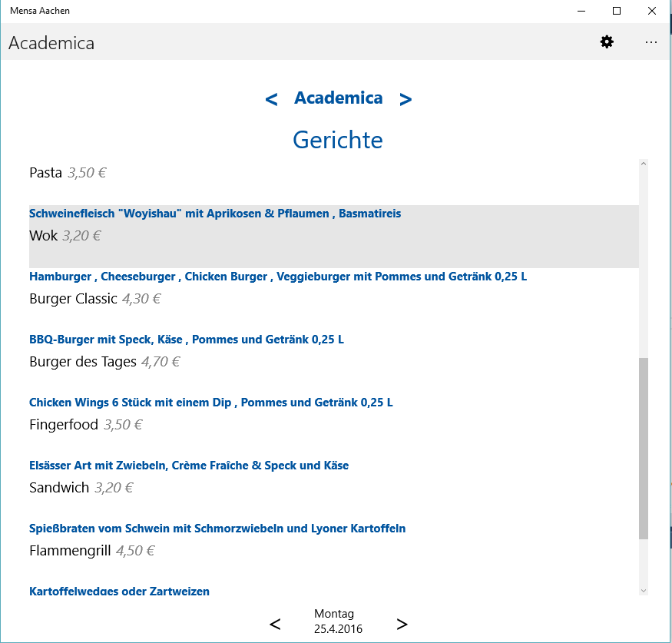Go to previous day arrow
The width and height of the screenshot is (672, 643).
coord(276,624)
